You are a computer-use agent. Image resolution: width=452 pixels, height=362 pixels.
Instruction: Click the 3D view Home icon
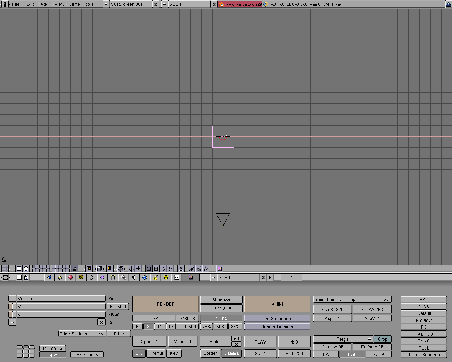26,268
